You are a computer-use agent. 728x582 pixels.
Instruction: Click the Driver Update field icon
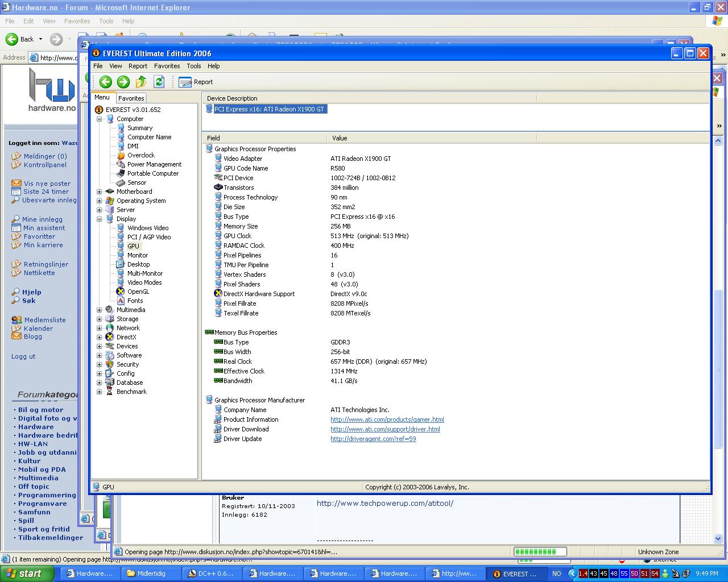pyautogui.click(x=218, y=439)
